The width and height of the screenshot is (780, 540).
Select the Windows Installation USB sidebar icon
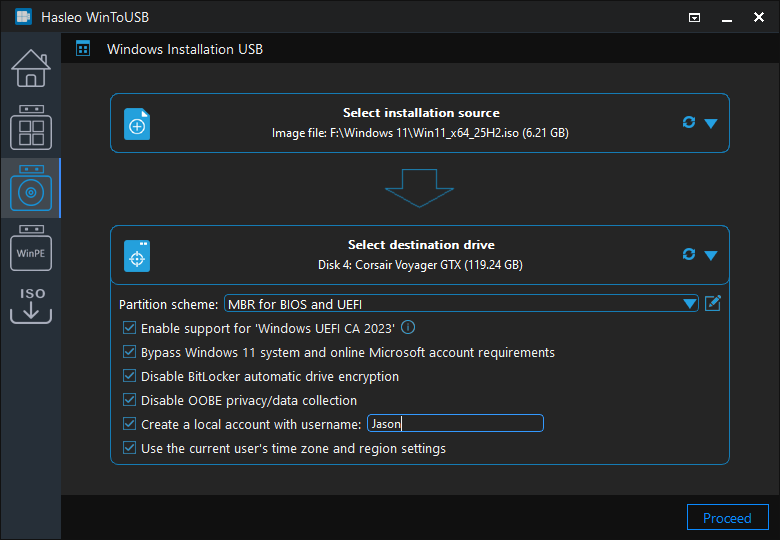[31, 188]
